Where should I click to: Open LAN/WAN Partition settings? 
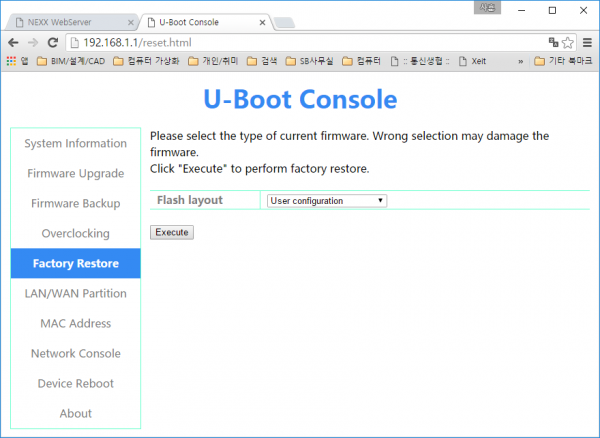pyautogui.click(x=75, y=293)
